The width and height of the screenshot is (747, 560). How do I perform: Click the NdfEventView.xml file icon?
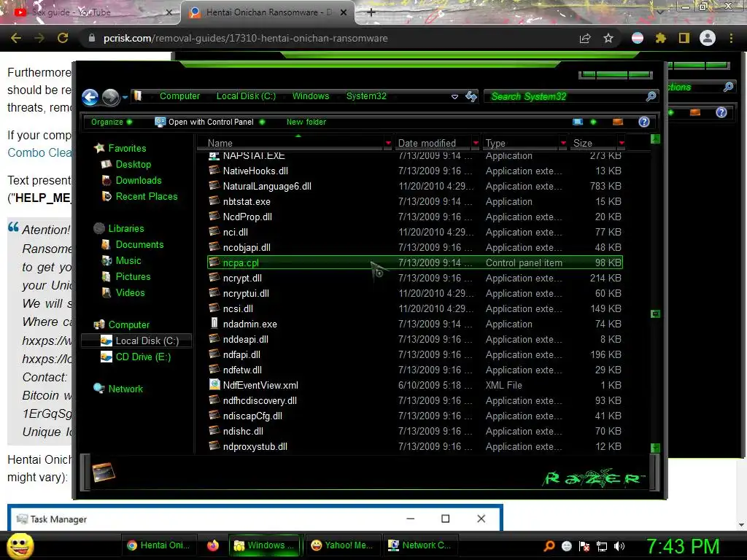(214, 384)
